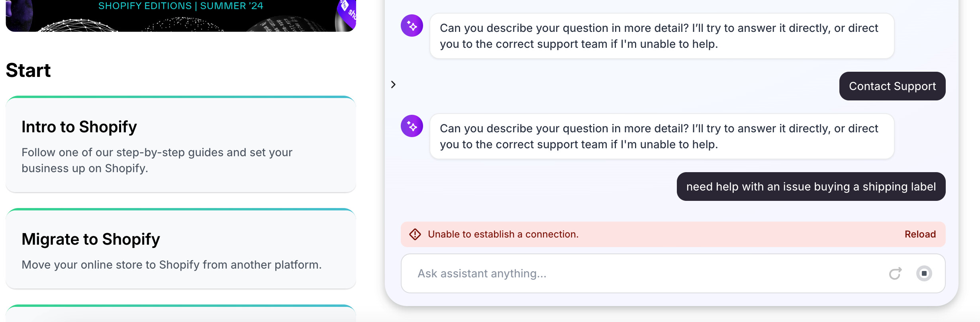Click the first assistant reply message bubble

[661, 36]
